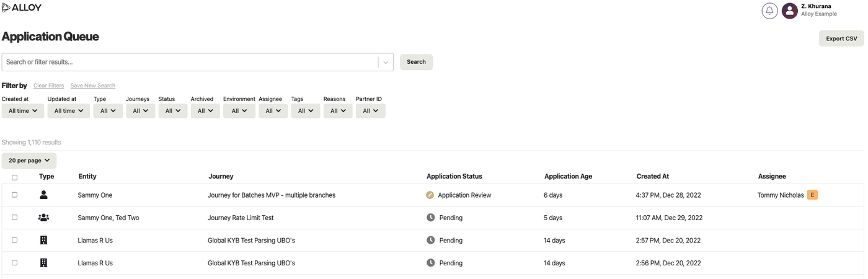
Task: Expand the Partner ID filter dropdown
Action: pyautogui.click(x=370, y=111)
